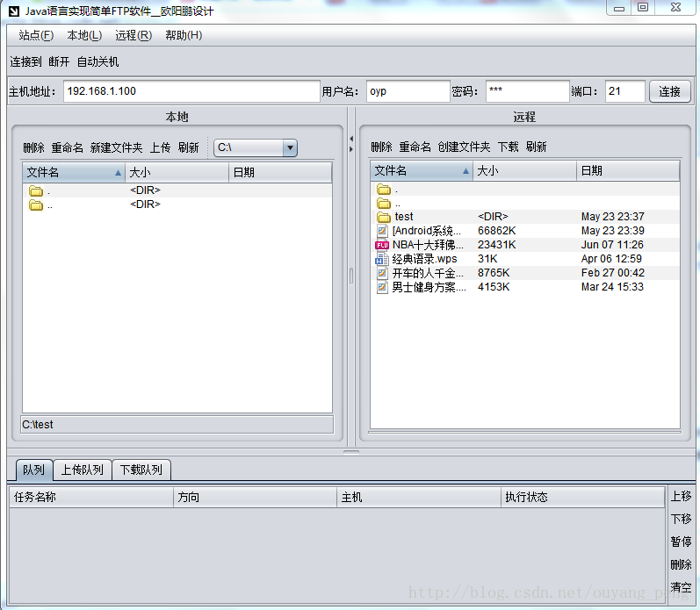Click the remote parent directory folder icon
This screenshot has height=610, width=700.
click(x=384, y=204)
